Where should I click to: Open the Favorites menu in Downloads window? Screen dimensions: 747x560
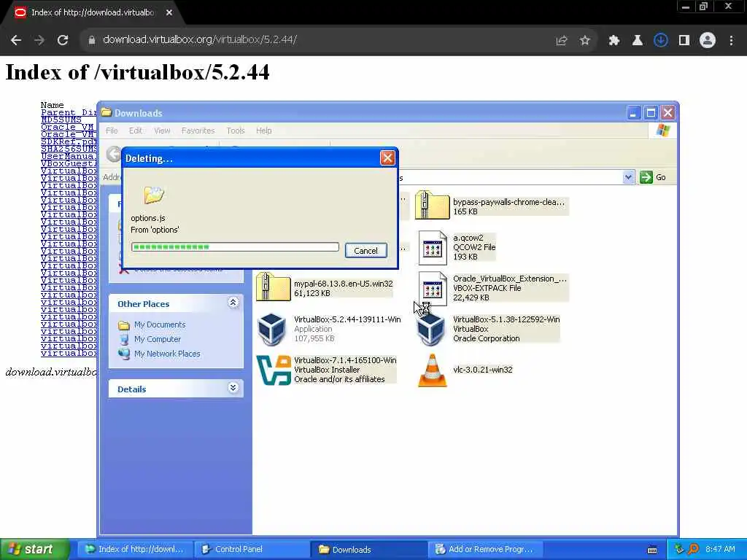[198, 131]
